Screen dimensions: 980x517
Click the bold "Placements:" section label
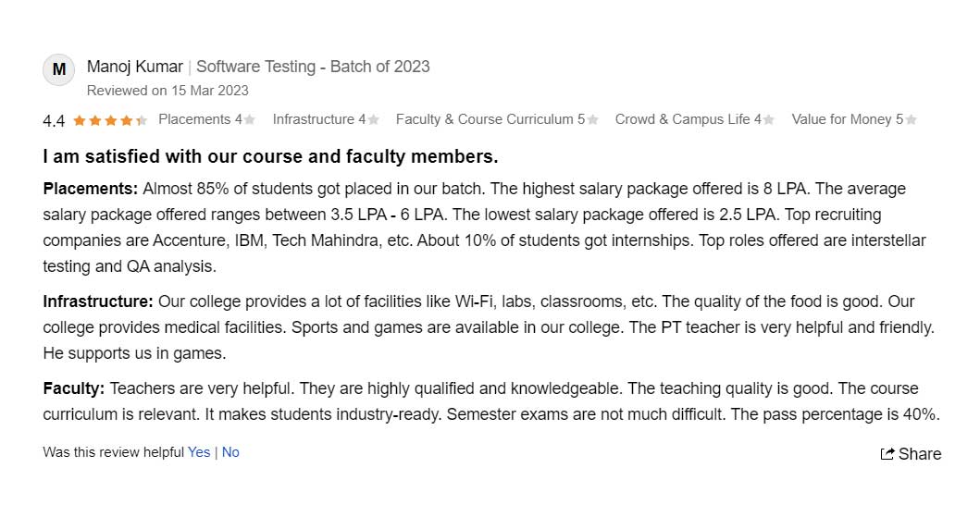(x=91, y=189)
